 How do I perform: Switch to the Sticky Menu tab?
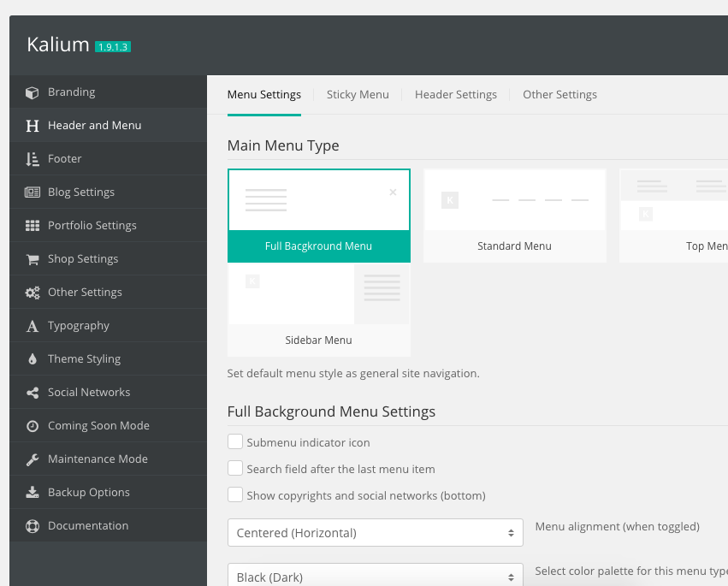[x=358, y=95]
